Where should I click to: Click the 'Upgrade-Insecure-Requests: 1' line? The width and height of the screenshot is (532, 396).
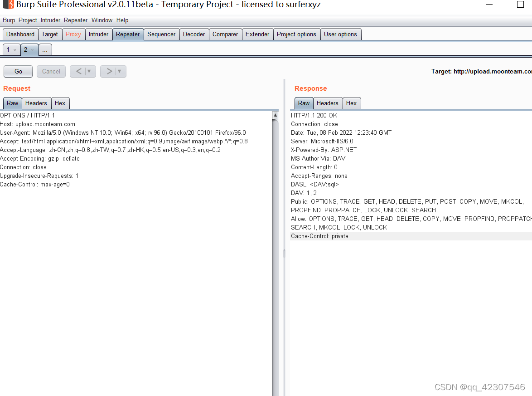(x=39, y=176)
